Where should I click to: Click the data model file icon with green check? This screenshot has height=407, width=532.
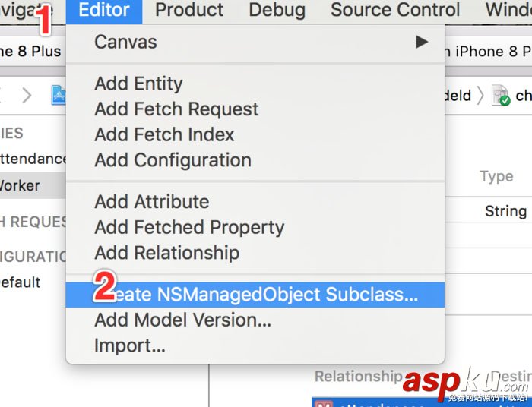point(501,96)
